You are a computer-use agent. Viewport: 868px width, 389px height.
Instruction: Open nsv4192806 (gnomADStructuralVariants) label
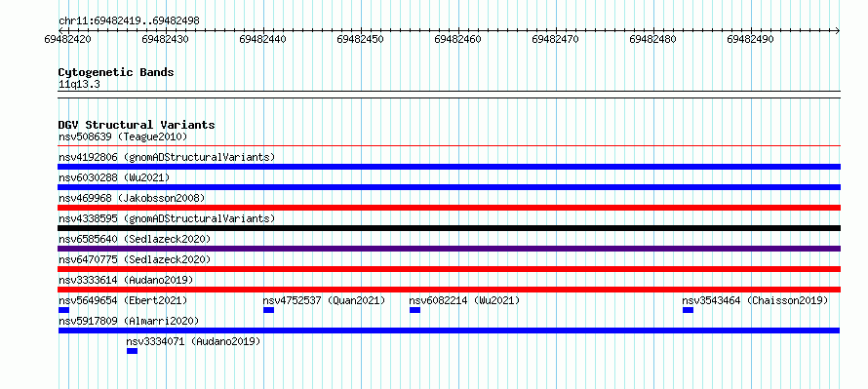point(167,157)
